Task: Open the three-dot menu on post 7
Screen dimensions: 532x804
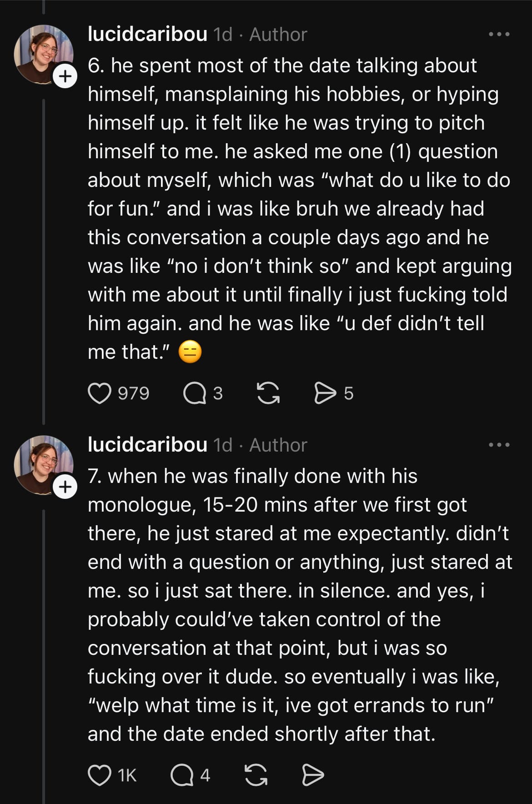Action: coord(499,445)
